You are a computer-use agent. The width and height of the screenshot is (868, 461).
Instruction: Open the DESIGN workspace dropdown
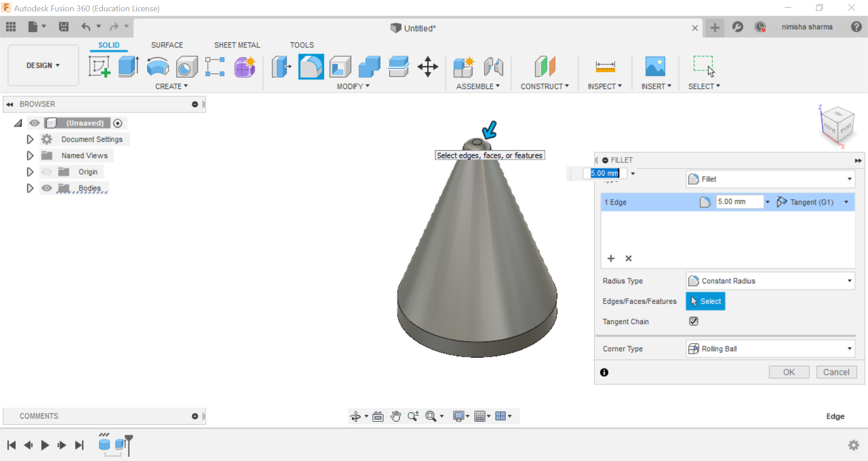pos(43,66)
